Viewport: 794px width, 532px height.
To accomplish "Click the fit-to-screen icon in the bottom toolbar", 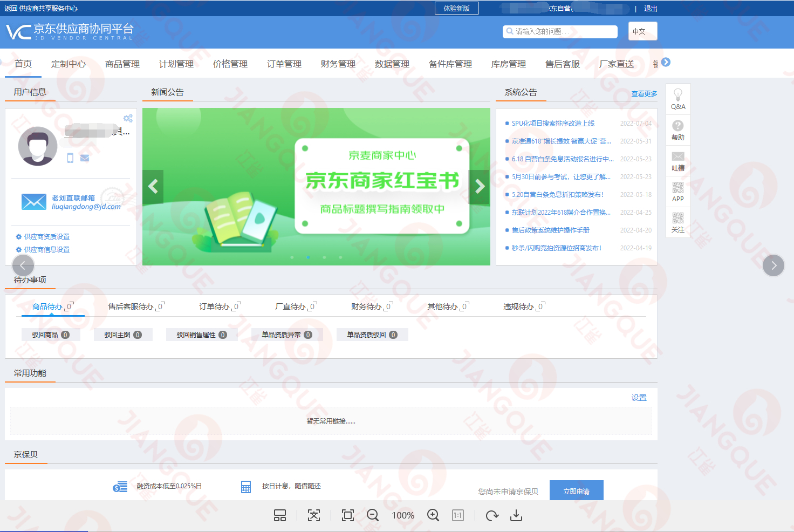I will point(347,515).
